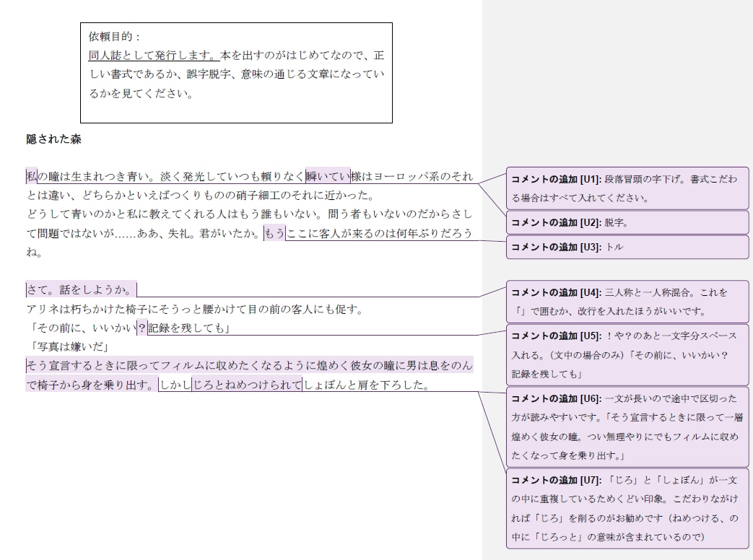Open comment U7 about じろ and しょぼん

627,509
